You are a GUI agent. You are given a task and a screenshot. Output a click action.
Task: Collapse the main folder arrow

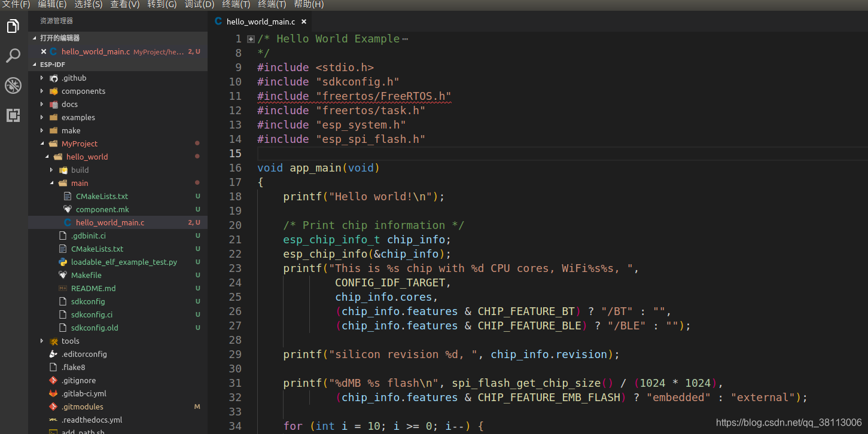tap(51, 184)
